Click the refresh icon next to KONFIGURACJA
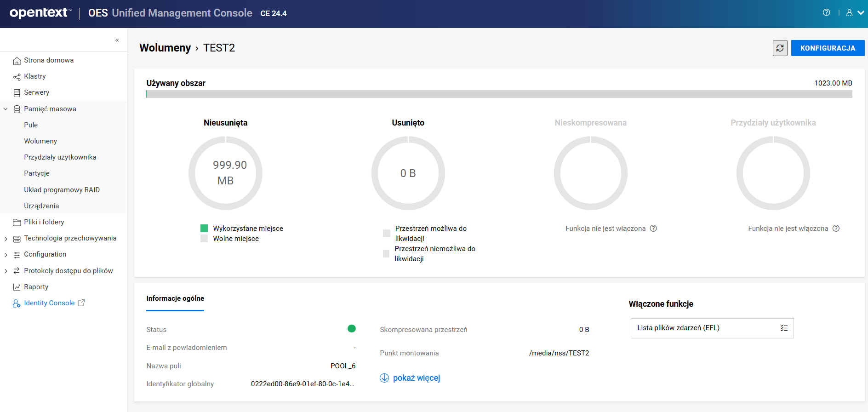The image size is (868, 412). pyautogui.click(x=780, y=48)
